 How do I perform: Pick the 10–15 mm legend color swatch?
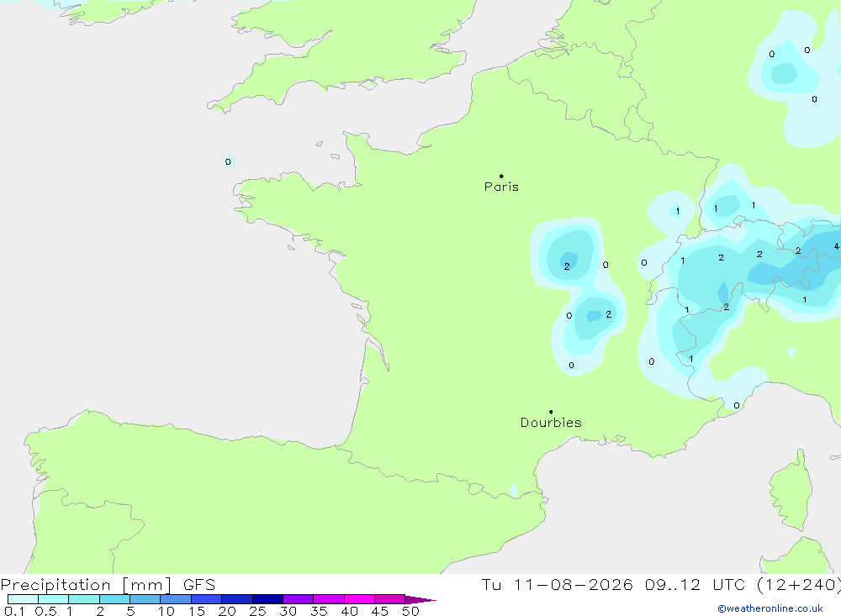pyautogui.click(x=176, y=599)
